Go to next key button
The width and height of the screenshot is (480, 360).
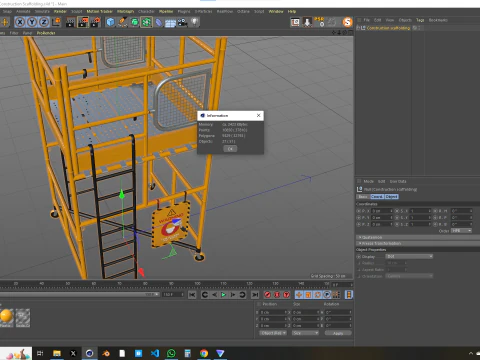[x=242, y=295]
